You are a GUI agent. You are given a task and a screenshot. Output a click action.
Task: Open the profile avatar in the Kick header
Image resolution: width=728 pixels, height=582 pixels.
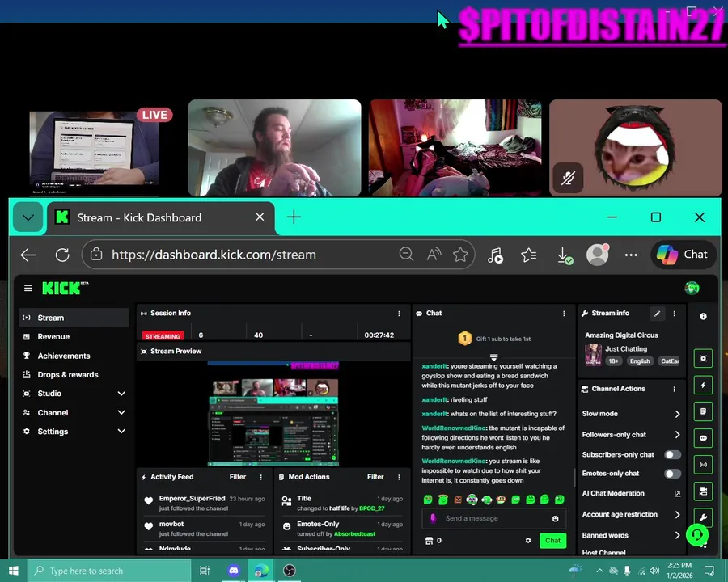(692, 289)
